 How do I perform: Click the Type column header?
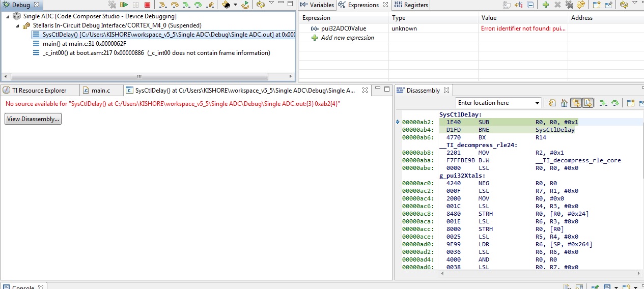click(433, 18)
